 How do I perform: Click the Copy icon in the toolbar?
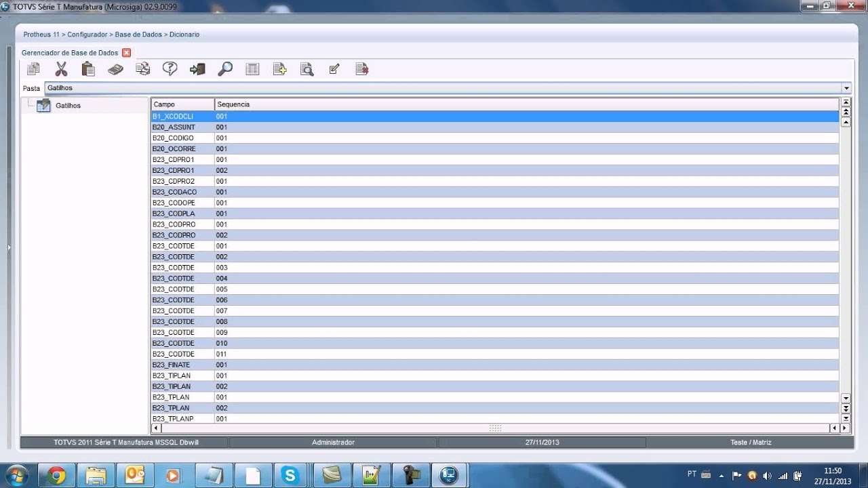pos(33,69)
